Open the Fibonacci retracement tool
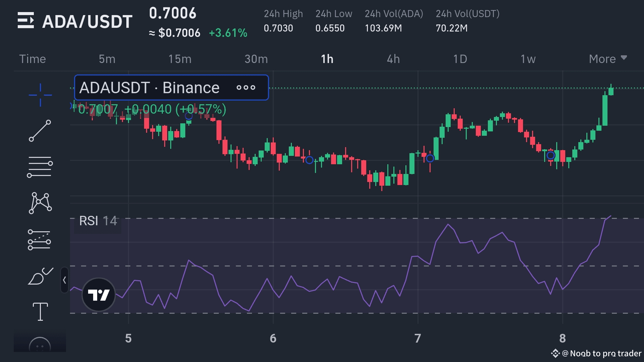Viewport: 644px width, 362px height. click(x=40, y=167)
